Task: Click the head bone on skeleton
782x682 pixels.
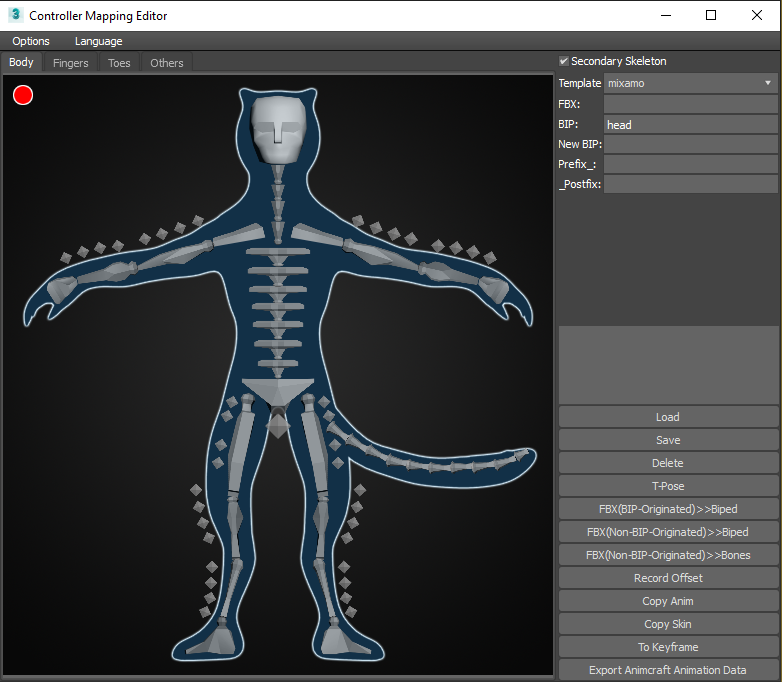Action: tap(277, 128)
